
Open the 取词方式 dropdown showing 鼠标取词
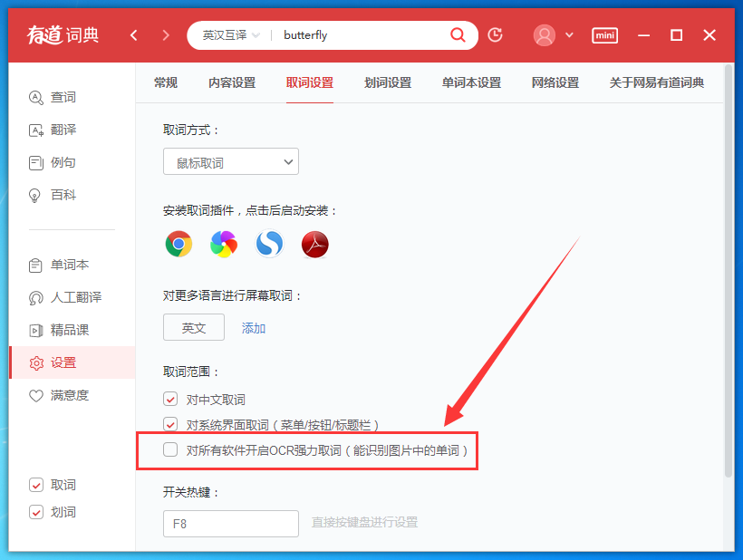tap(230, 161)
